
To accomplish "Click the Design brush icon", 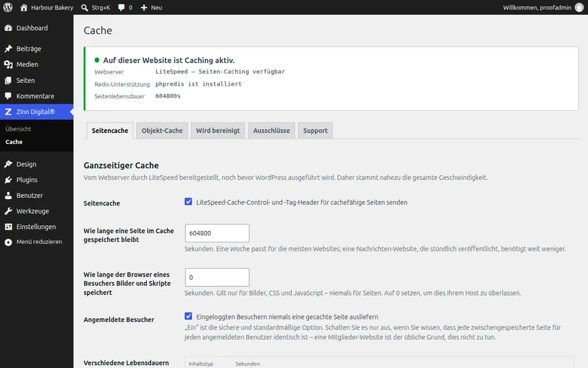I will [8, 164].
